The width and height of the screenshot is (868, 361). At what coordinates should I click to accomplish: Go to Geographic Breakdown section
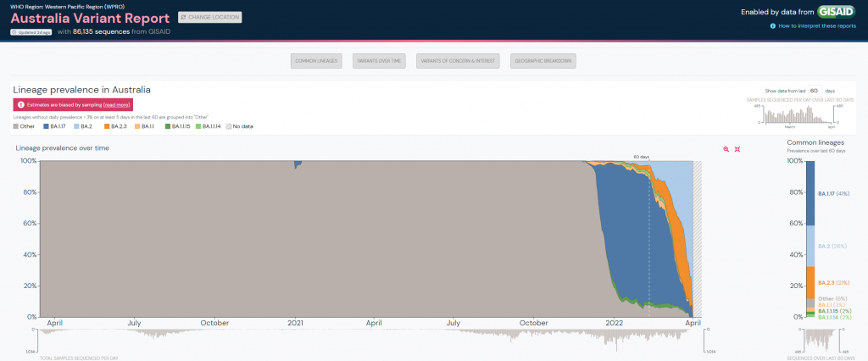543,61
